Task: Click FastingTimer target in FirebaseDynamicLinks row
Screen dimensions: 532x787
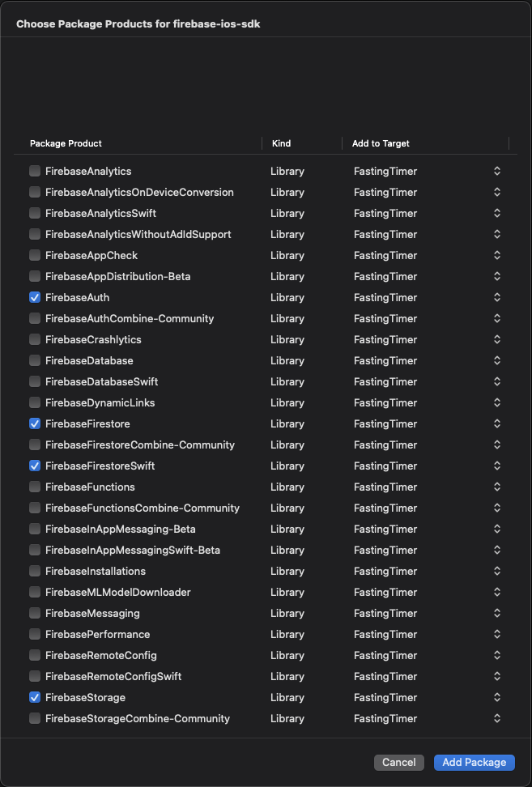Action: click(385, 402)
